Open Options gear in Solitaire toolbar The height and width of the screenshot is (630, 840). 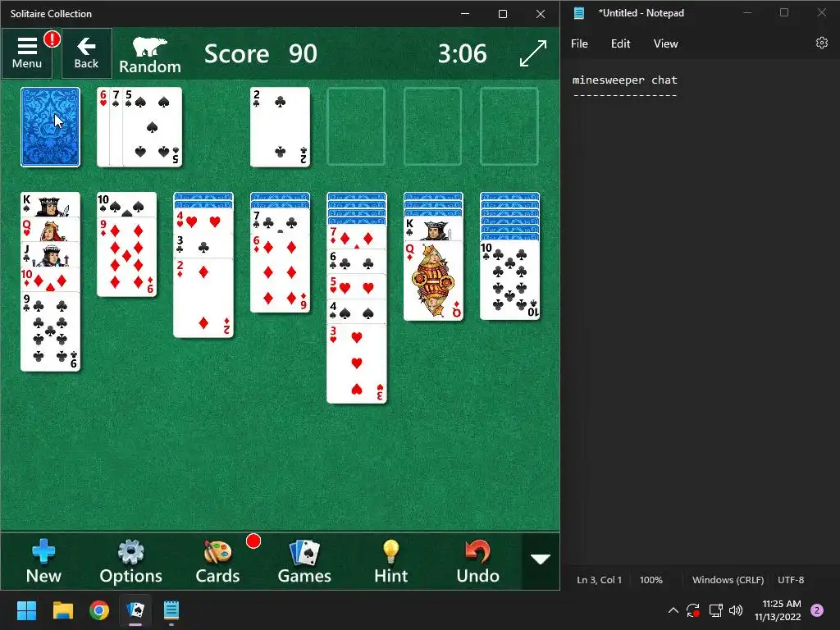(130, 561)
